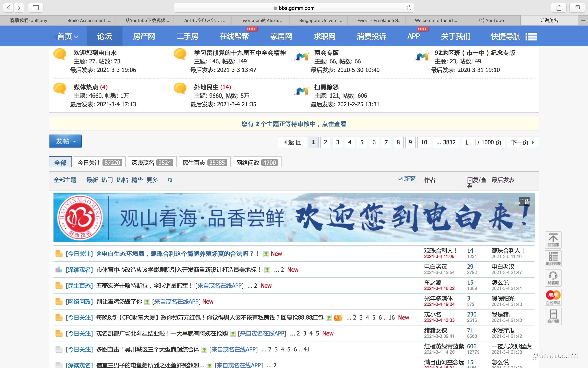
Task: Click the 欢迎您到电白来 forum bubble icon
Action: click(60, 54)
